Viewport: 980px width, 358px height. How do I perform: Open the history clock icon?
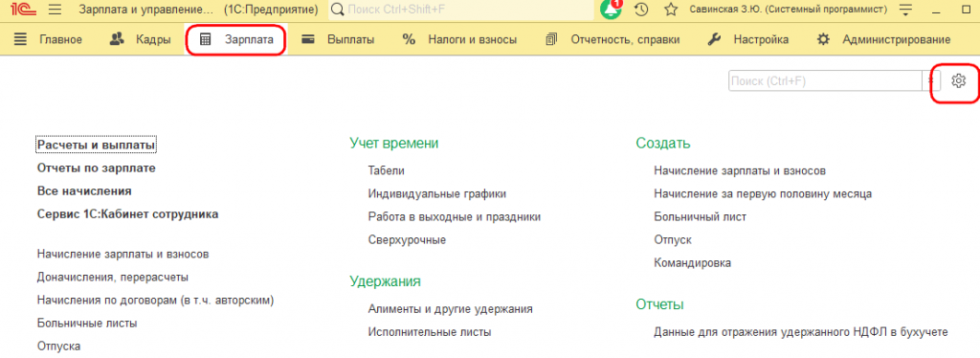click(641, 10)
